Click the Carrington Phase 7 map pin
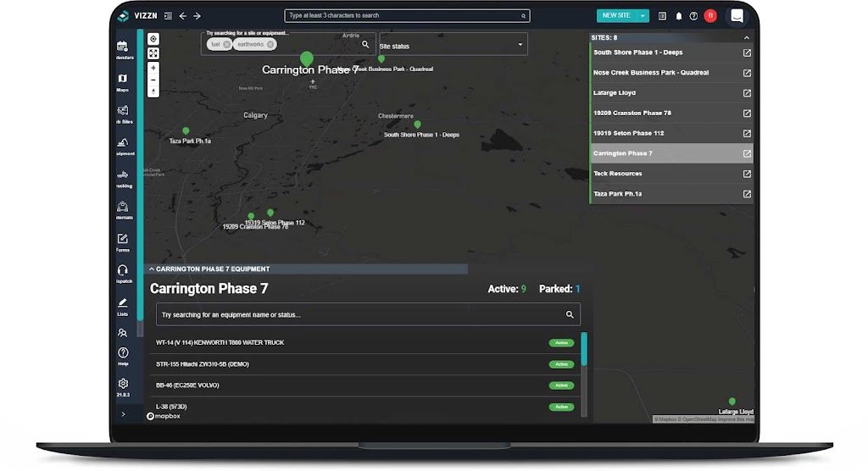This screenshot has height=471, width=868. tap(307, 58)
